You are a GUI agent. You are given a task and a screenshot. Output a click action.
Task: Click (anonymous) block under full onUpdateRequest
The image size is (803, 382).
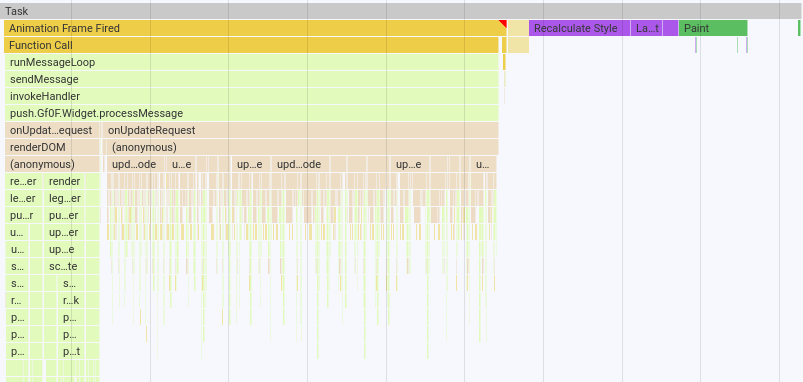pos(302,147)
